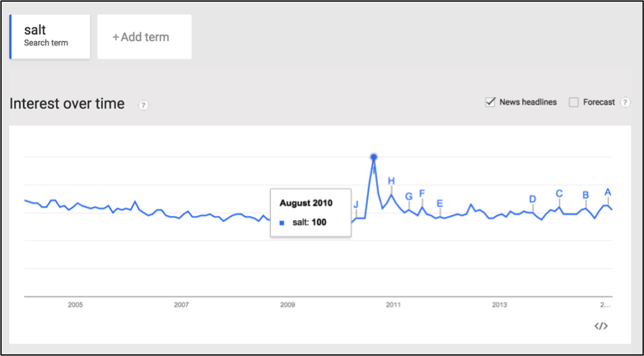This screenshot has width=644, height=356.
Task: Uncheck the News headlines checkbox
Action: tap(490, 102)
